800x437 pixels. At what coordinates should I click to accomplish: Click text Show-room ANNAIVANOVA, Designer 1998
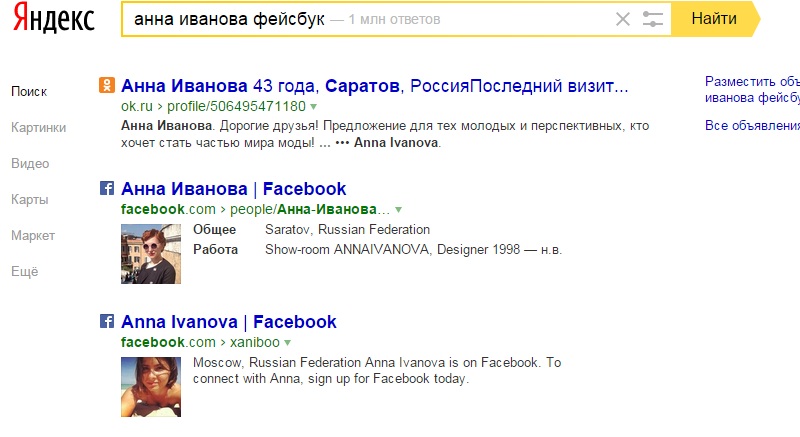coord(392,250)
